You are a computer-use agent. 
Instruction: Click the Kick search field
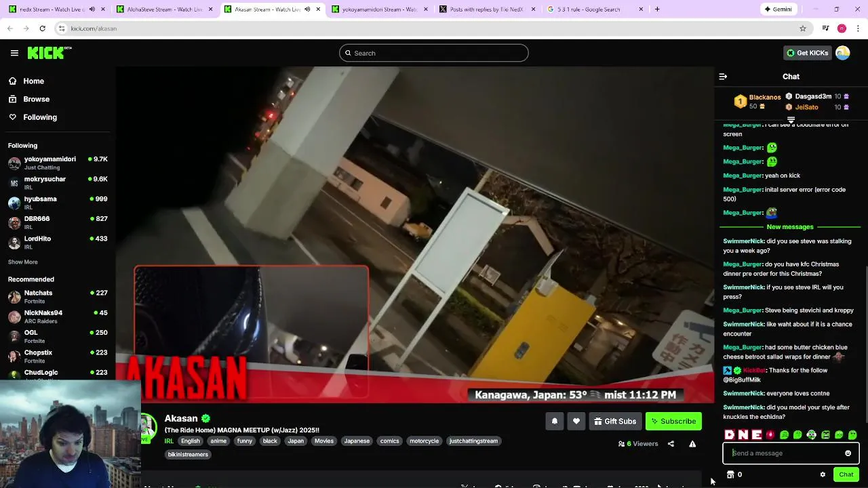pos(434,53)
